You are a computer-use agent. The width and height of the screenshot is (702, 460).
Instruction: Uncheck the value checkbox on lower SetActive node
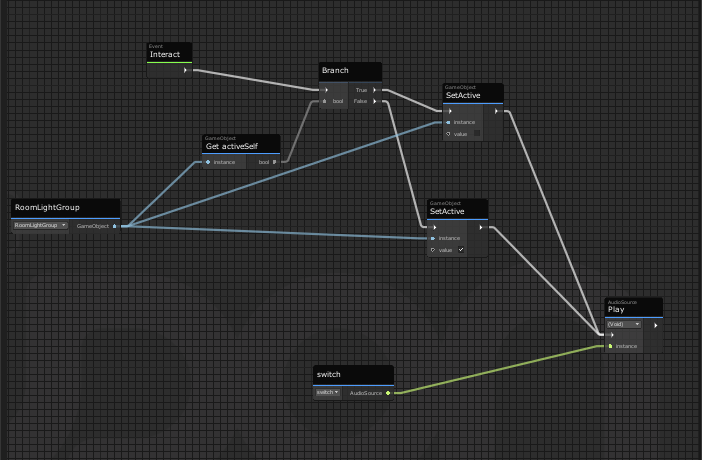tap(461, 249)
